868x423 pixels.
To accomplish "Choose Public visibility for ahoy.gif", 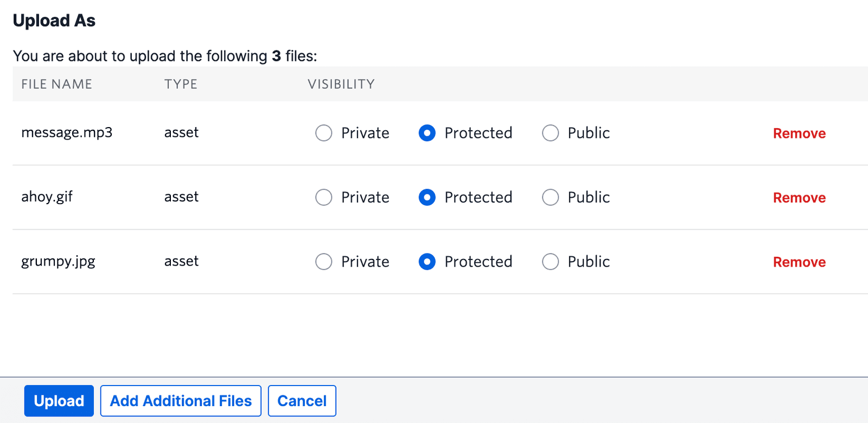I will [x=550, y=197].
